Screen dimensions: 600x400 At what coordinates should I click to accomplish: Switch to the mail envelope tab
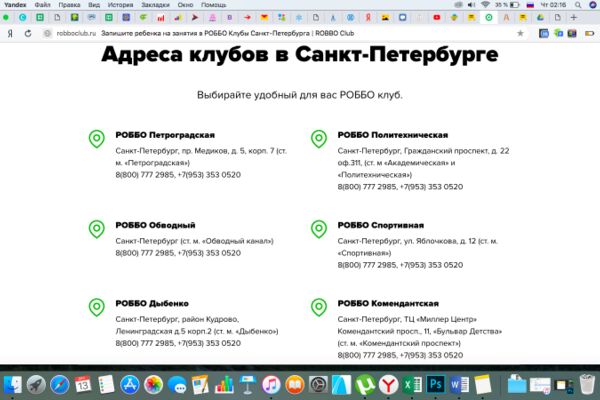pyautogui.click(x=264, y=17)
